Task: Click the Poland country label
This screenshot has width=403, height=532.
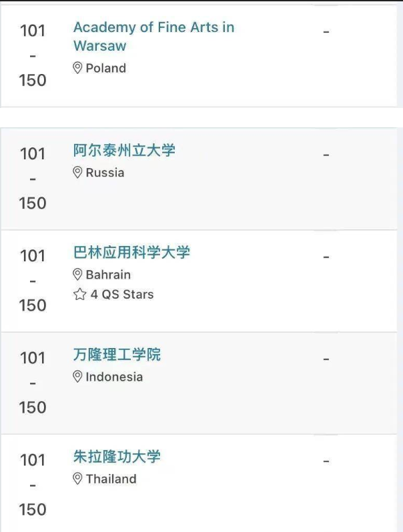Action: [x=106, y=68]
